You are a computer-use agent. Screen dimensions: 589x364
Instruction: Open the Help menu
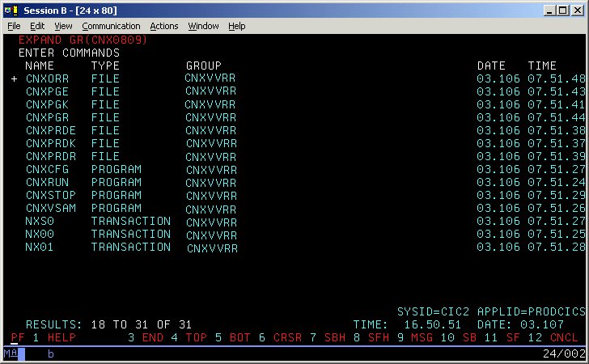(236, 26)
